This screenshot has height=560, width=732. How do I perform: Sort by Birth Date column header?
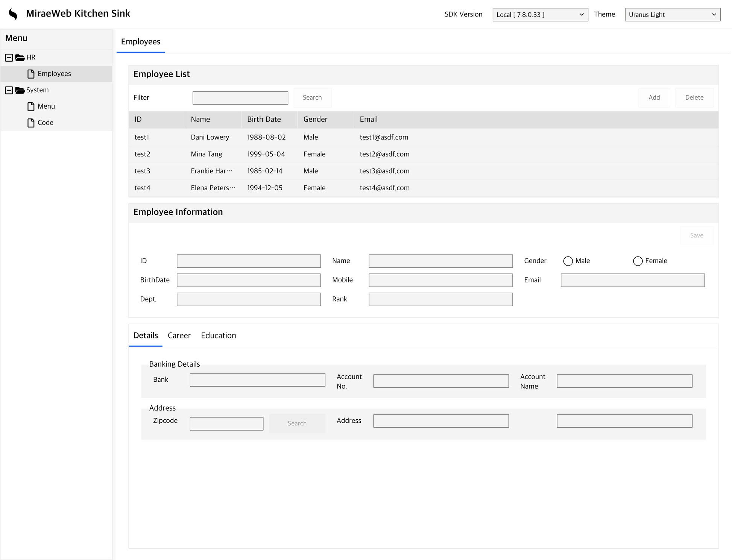(264, 119)
